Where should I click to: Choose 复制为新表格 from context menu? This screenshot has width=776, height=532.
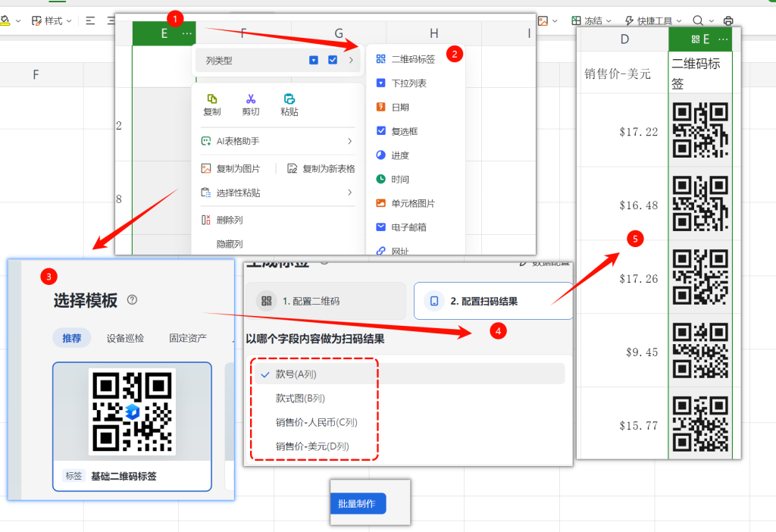click(321, 169)
